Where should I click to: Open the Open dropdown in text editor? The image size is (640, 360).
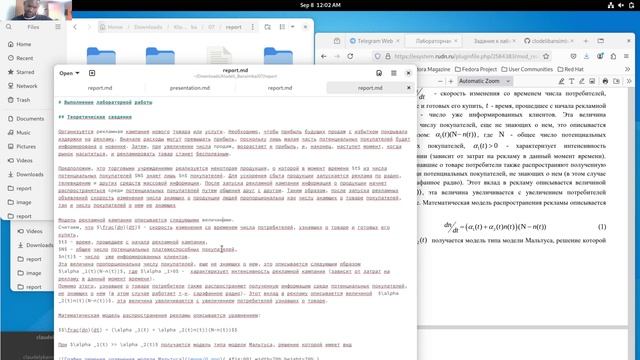[x=69, y=73]
